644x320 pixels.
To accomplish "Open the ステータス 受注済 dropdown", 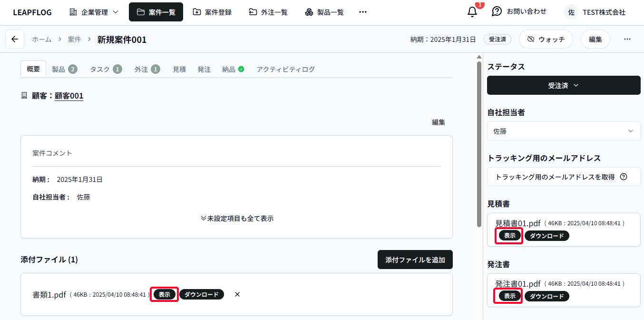I will click(563, 85).
